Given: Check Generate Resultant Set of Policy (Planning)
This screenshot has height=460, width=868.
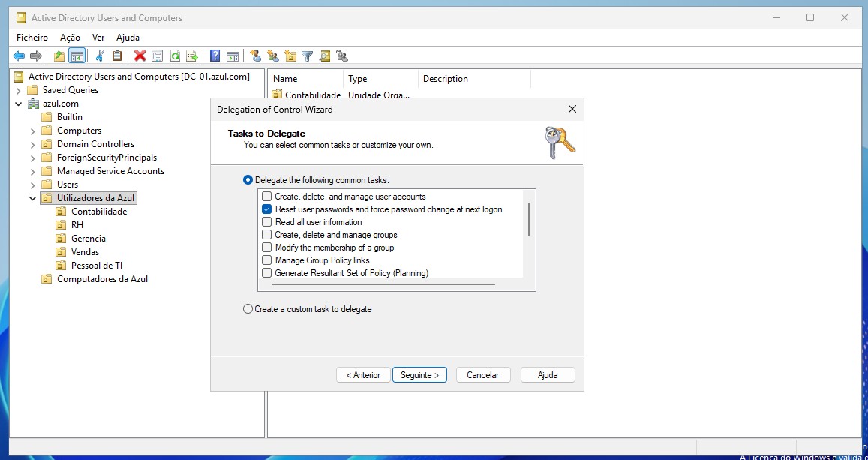Looking at the screenshot, I should (267, 273).
